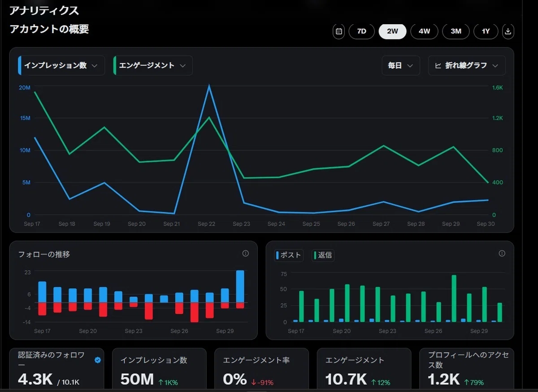Viewport: 538px width, 392px height.
Task: Toggle the ポスト series in chart
Action: coord(289,255)
